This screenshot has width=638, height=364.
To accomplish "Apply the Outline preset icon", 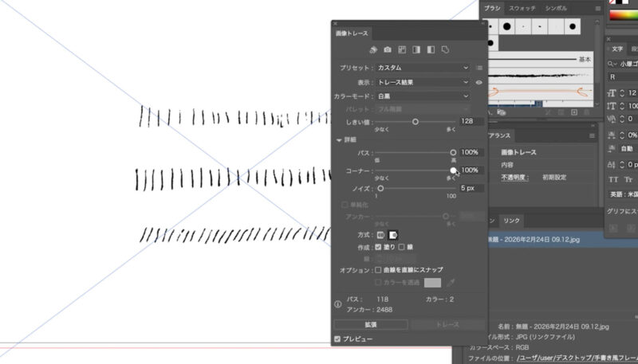I will click(x=445, y=49).
